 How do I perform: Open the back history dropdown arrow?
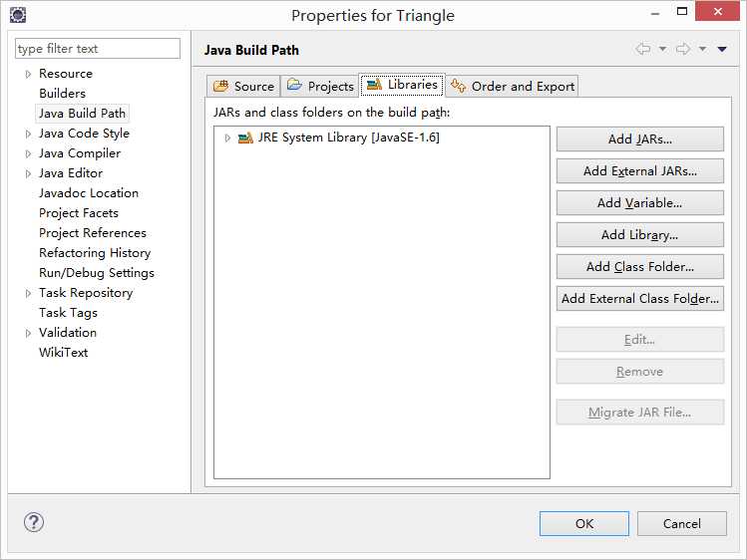pyautogui.click(x=662, y=49)
